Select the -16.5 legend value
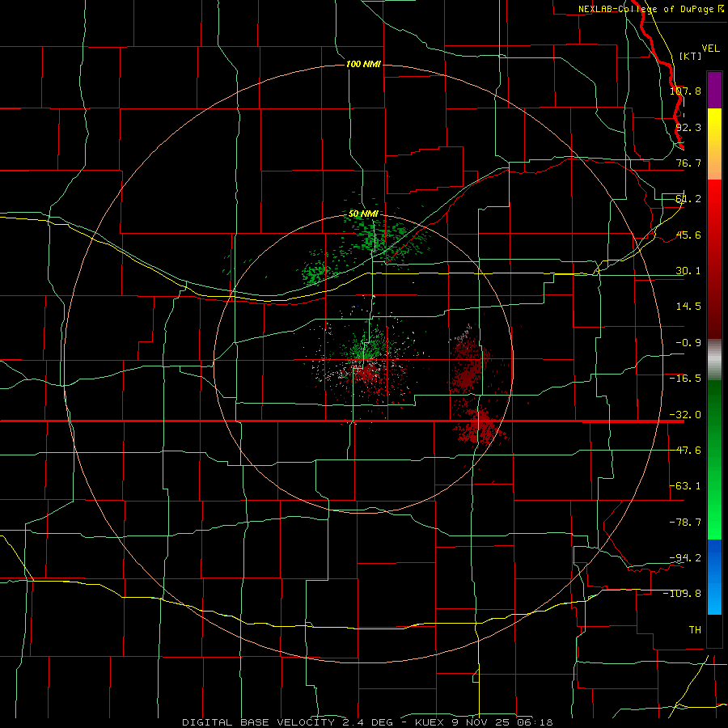 tap(685, 379)
